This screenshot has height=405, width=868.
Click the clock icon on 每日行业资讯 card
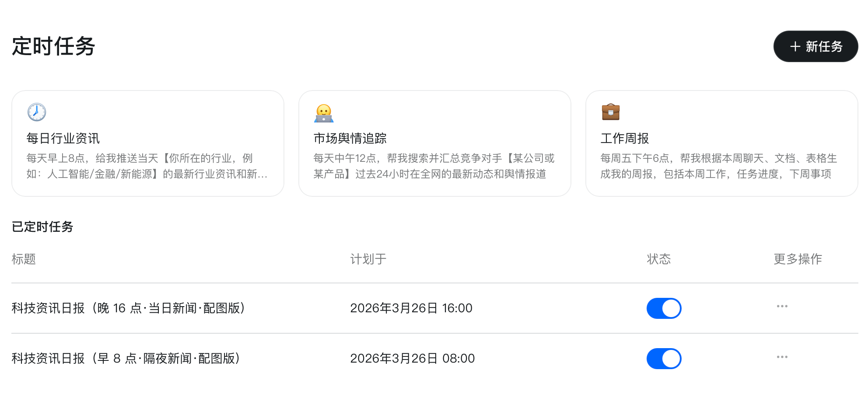coord(36,112)
